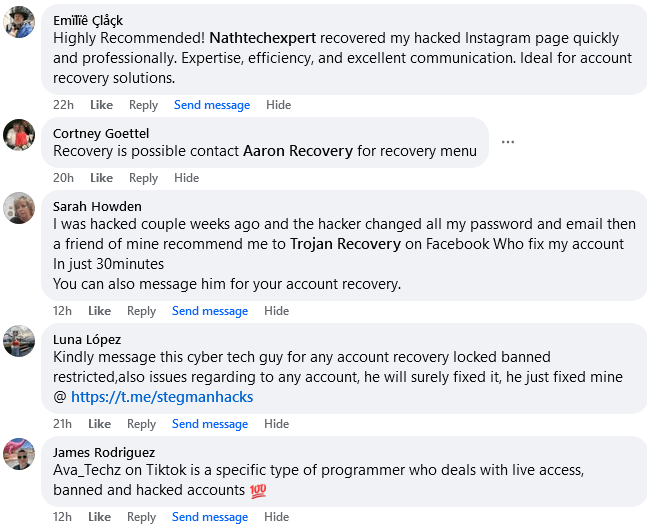Open James Rodriguez's profile picture
This screenshot has width=647, height=532.
point(20,453)
